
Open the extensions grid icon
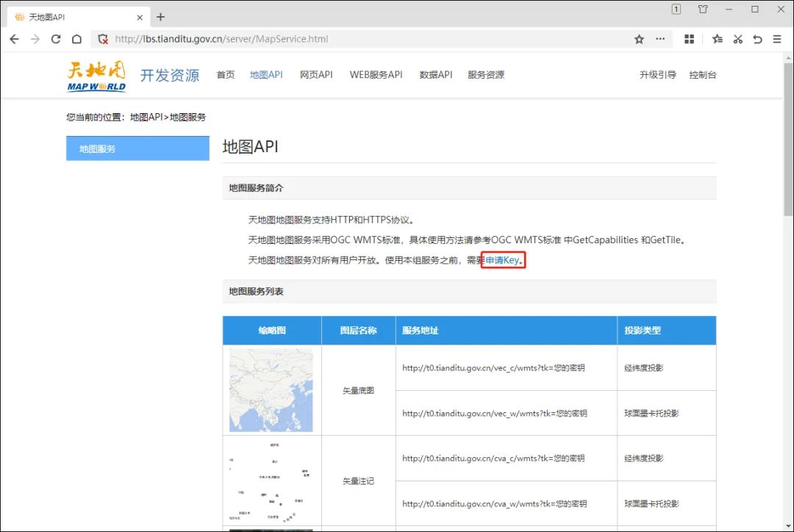(689, 39)
